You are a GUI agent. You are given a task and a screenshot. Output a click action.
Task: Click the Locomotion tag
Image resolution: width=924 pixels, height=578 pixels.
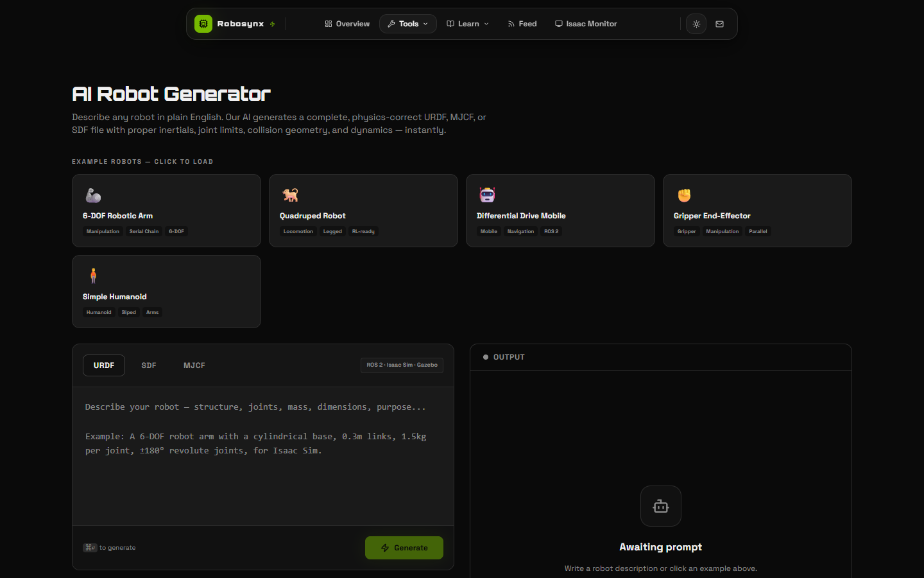pyautogui.click(x=298, y=231)
